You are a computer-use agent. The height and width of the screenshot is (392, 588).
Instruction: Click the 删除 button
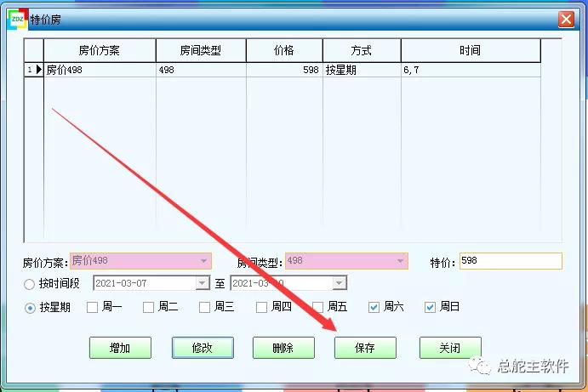click(x=283, y=348)
